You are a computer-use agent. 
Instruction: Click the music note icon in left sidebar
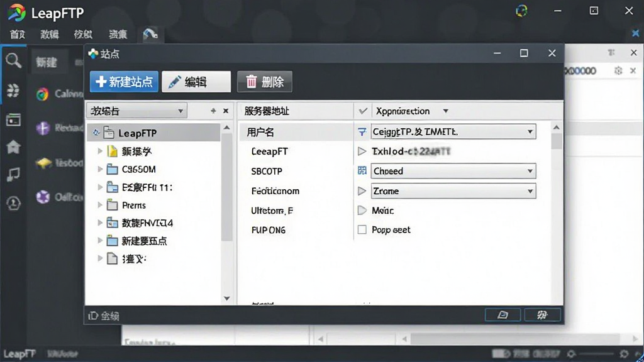(13, 175)
